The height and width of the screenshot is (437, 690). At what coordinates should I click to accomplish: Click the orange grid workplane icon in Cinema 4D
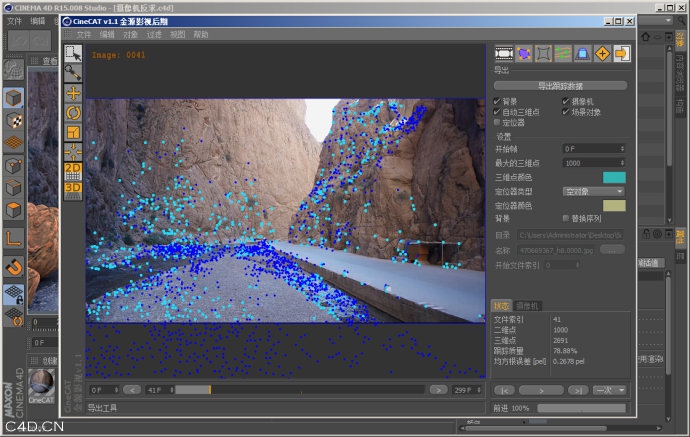tap(14, 143)
